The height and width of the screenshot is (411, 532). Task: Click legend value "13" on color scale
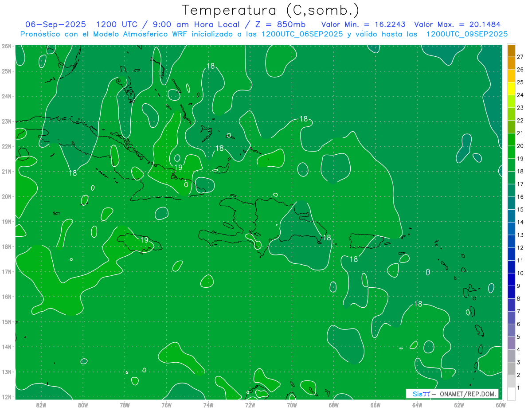point(520,235)
